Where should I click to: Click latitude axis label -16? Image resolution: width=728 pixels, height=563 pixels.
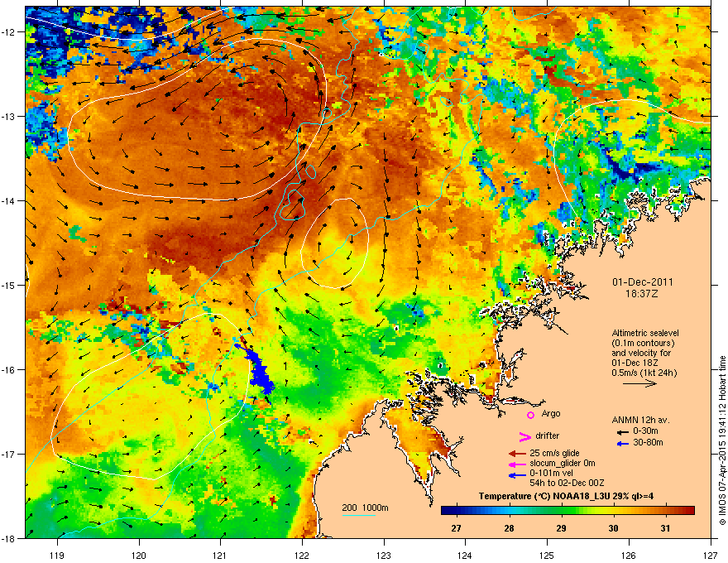8,370
